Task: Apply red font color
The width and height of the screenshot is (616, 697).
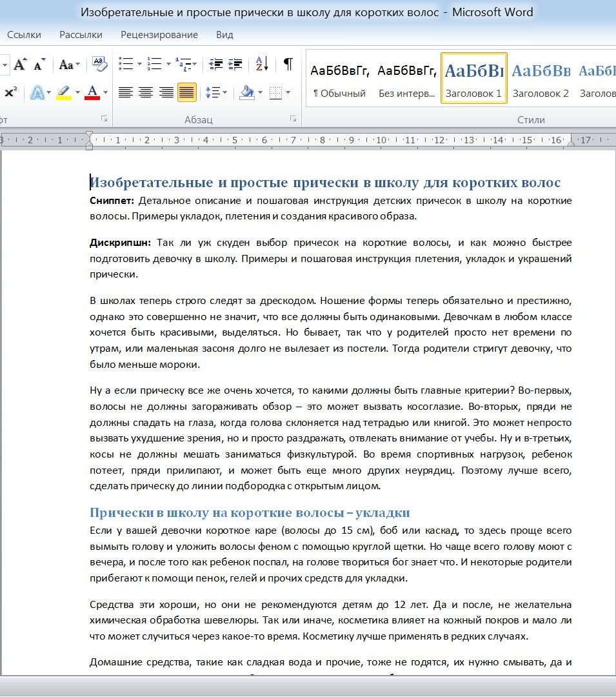Action: (x=92, y=92)
